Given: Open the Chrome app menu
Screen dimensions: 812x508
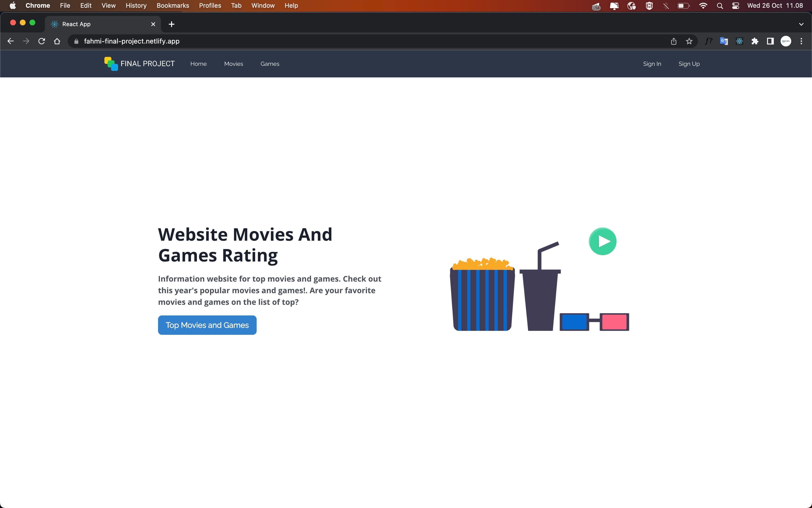Looking at the screenshot, I should click(38, 6).
